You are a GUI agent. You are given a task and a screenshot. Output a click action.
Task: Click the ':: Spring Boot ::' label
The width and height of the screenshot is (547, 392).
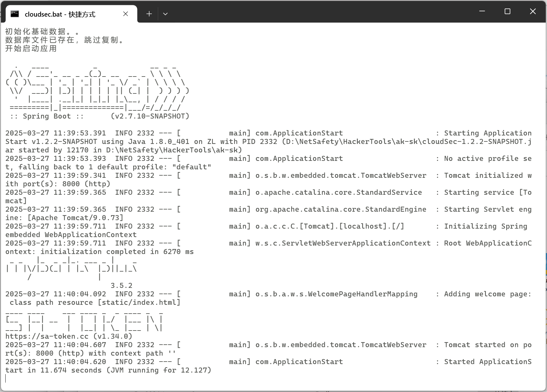tap(47, 116)
